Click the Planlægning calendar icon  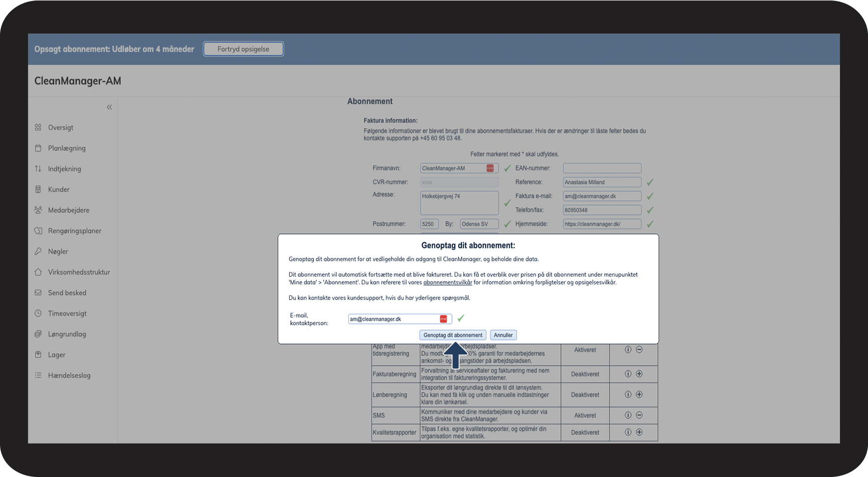tap(38, 148)
